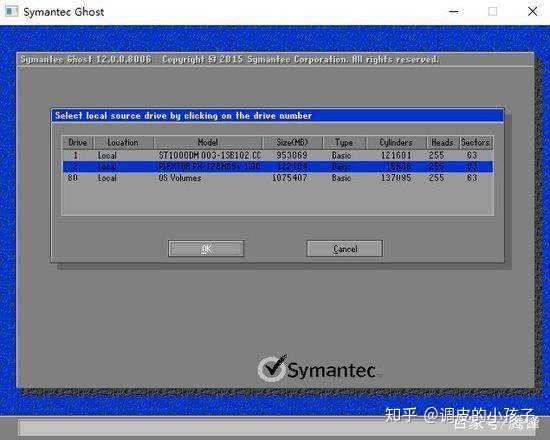The height and width of the screenshot is (440, 550).
Task: Click the Model column header
Action: click(x=208, y=143)
